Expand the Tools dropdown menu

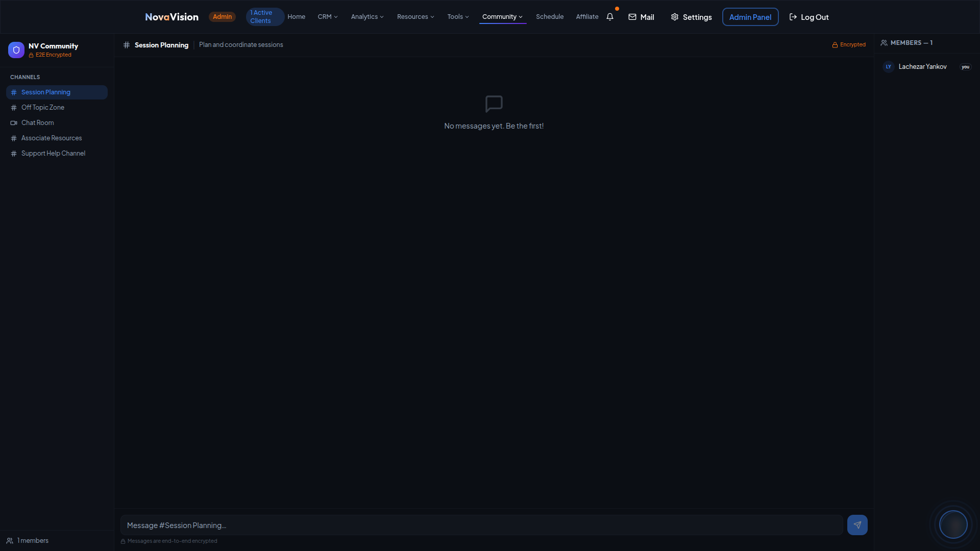[x=458, y=17]
